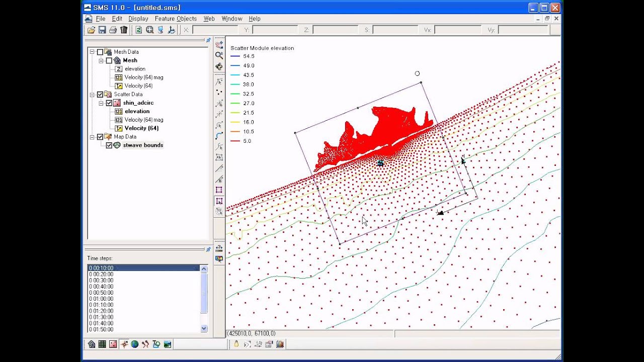Viewport: 644px width, 362px height.
Task: Select the scatter Velocity (64) dataset
Action: point(141,128)
